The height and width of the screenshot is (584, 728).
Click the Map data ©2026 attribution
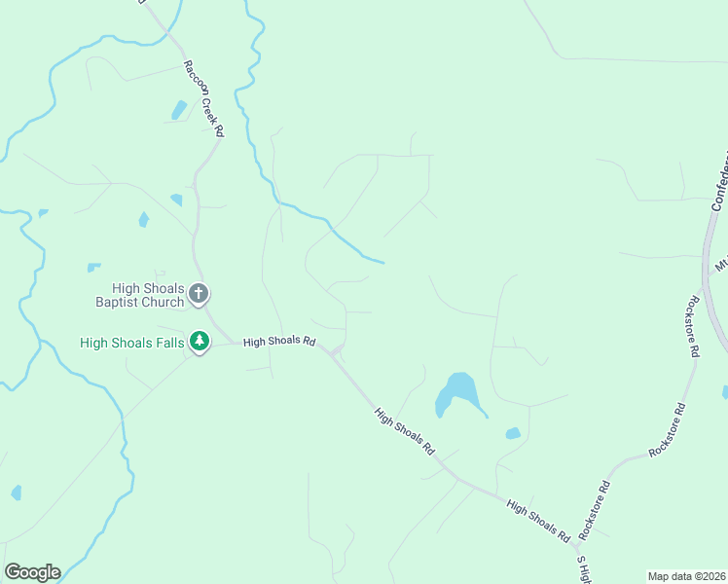687,576
